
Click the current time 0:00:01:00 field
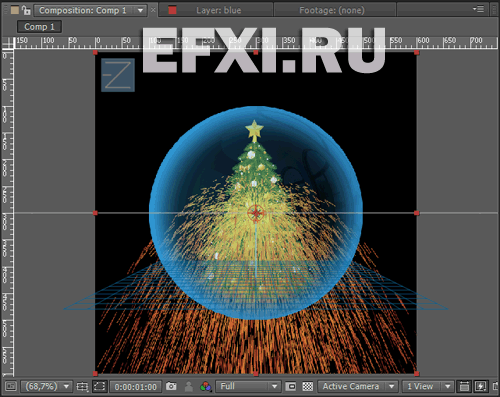click(135, 387)
